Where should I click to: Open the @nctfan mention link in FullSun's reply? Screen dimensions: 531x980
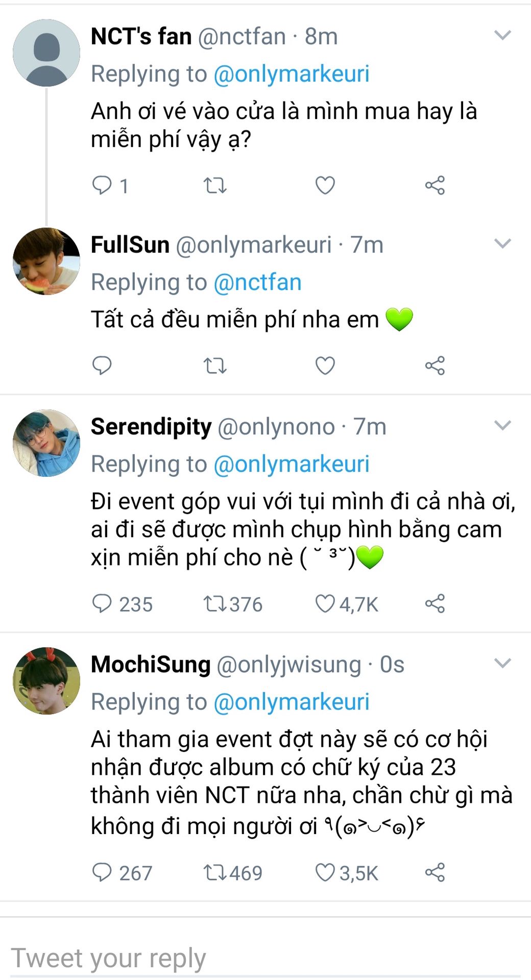[257, 282]
